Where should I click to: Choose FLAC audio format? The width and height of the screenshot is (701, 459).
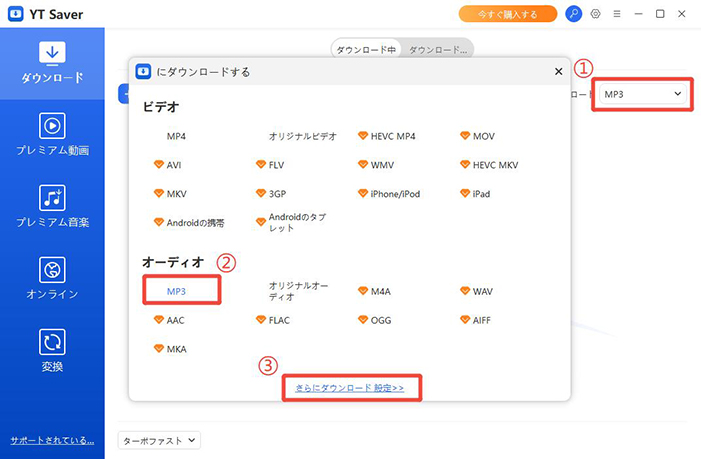[x=273, y=320]
